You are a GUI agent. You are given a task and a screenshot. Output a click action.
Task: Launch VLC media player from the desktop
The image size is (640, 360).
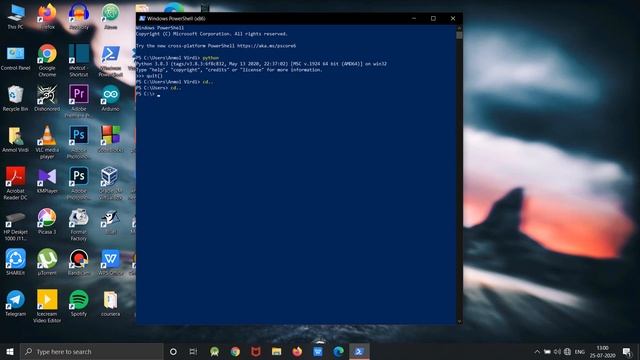coord(47,142)
